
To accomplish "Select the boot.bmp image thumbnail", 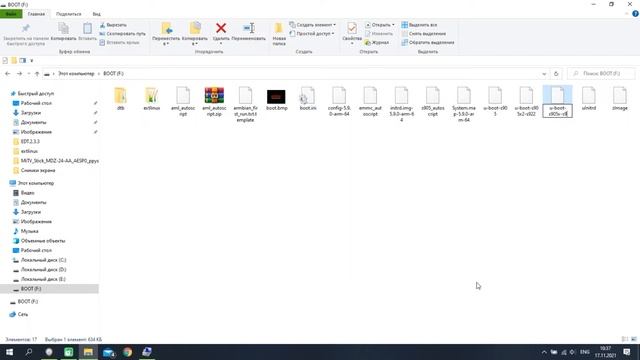I will [x=277, y=97].
